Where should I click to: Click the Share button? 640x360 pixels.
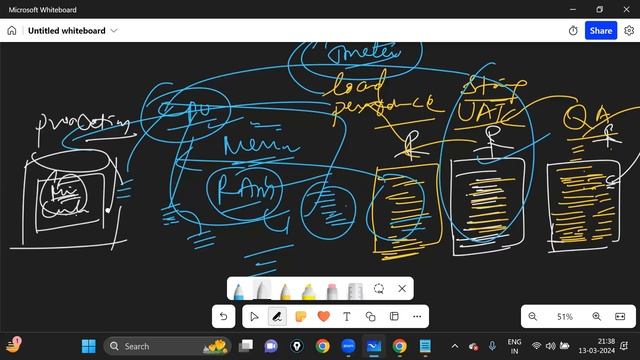click(x=600, y=31)
